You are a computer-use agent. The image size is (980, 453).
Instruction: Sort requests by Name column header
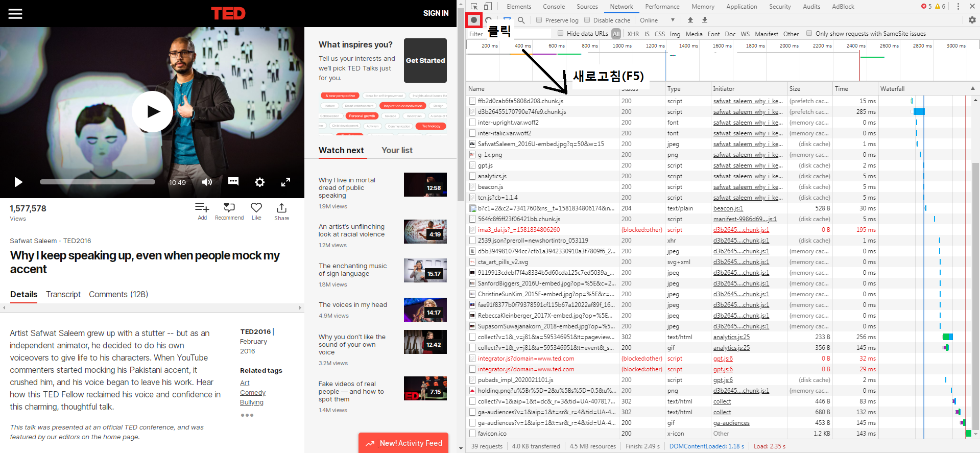pos(542,88)
